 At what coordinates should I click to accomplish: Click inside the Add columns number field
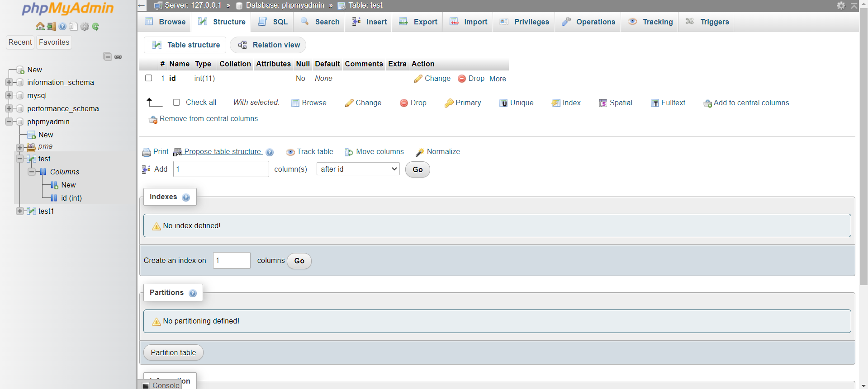coord(221,169)
